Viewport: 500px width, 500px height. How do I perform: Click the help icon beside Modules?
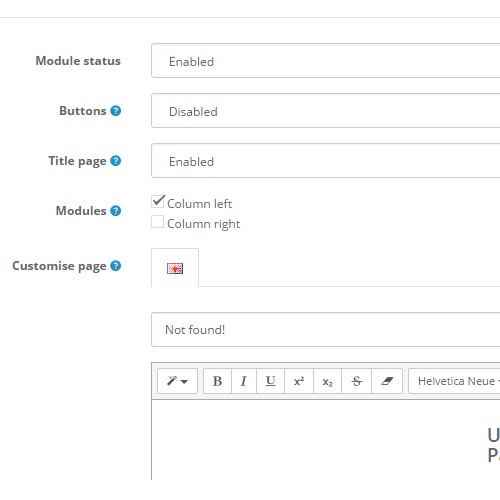point(116,211)
